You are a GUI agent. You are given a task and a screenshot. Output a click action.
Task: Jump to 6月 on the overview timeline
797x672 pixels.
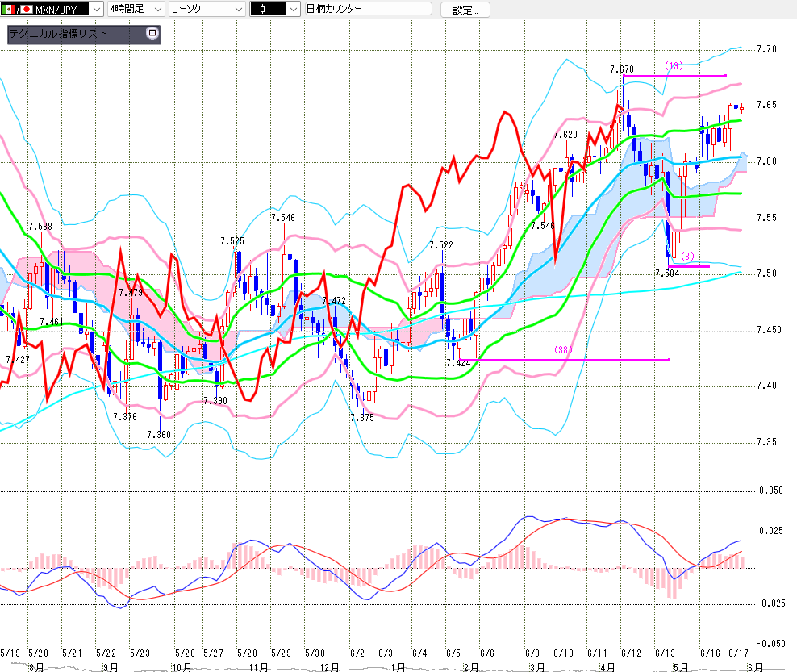[x=755, y=667]
